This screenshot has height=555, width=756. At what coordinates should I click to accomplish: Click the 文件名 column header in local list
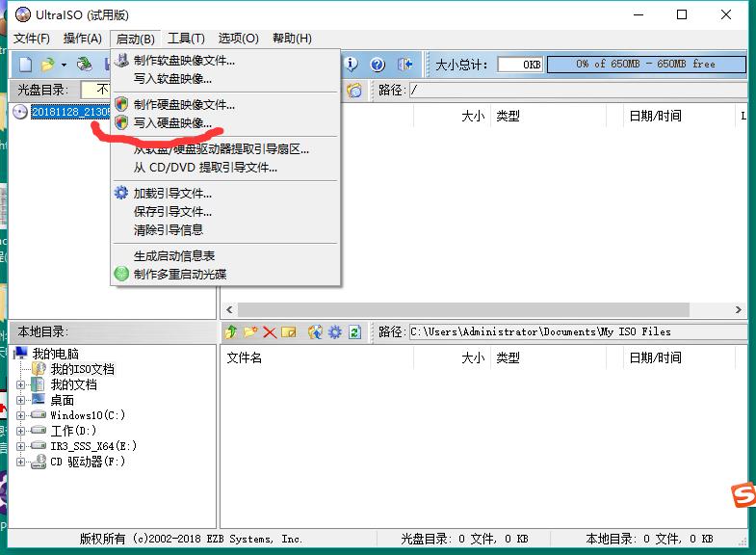[317, 357]
